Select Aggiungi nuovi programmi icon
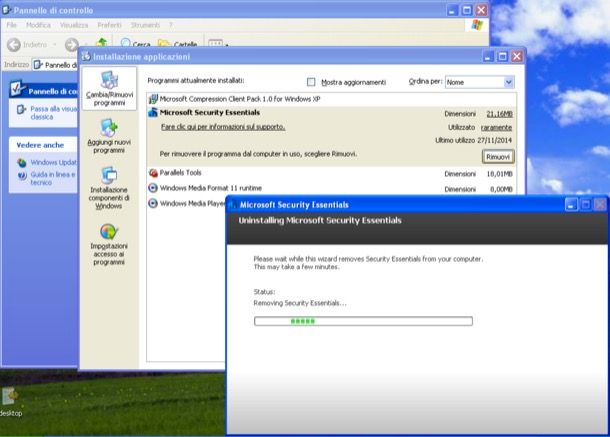The width and height of the screenshot is (610, 437). click(x=107, y=130)
